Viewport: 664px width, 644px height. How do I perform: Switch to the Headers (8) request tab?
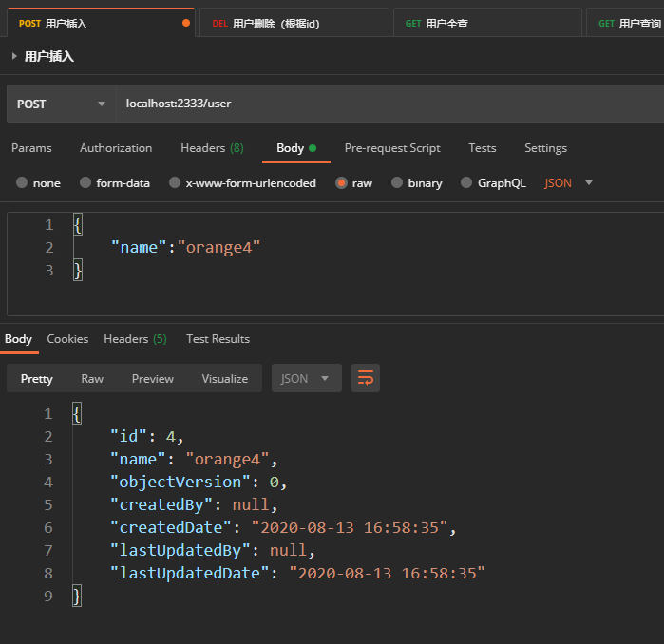point(212,148)
